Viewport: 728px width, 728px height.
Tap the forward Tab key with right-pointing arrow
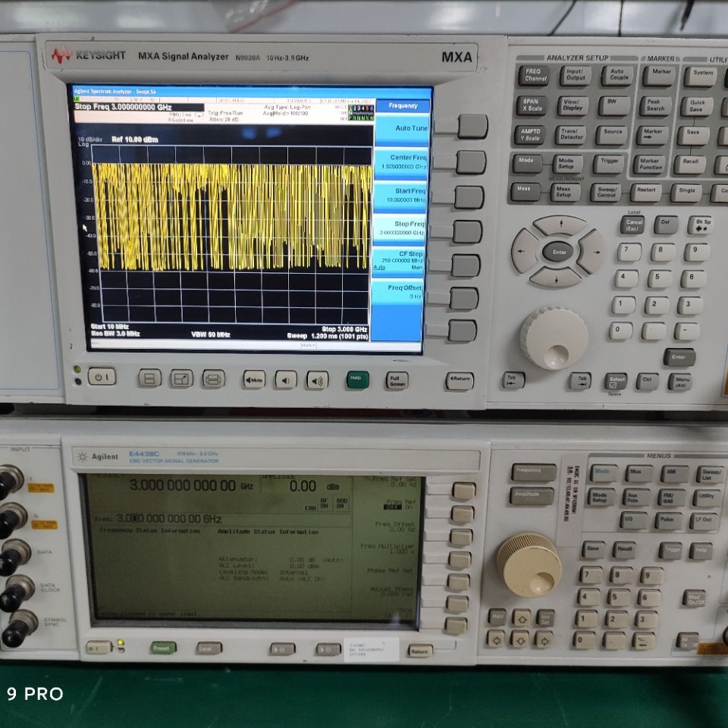tap(580, 381)
